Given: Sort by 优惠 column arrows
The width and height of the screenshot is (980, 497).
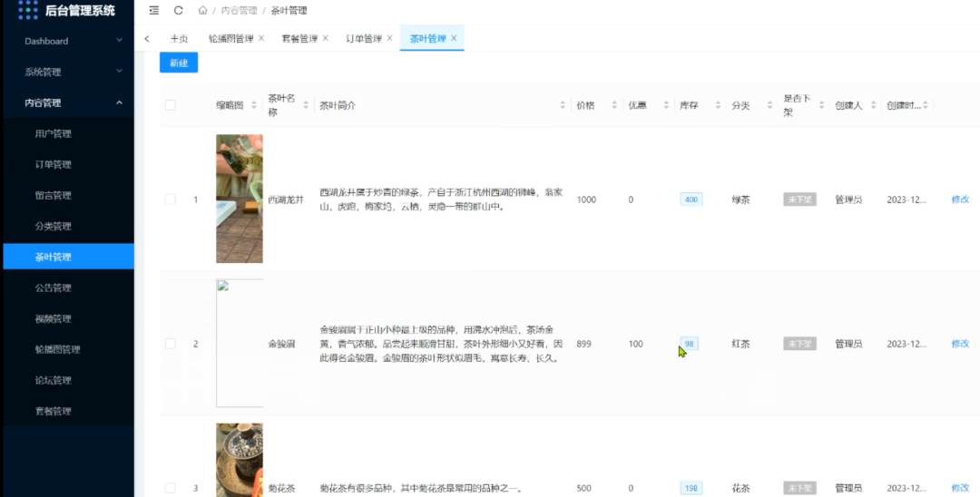Looking at the screenshot, I should tap(666, 105).
